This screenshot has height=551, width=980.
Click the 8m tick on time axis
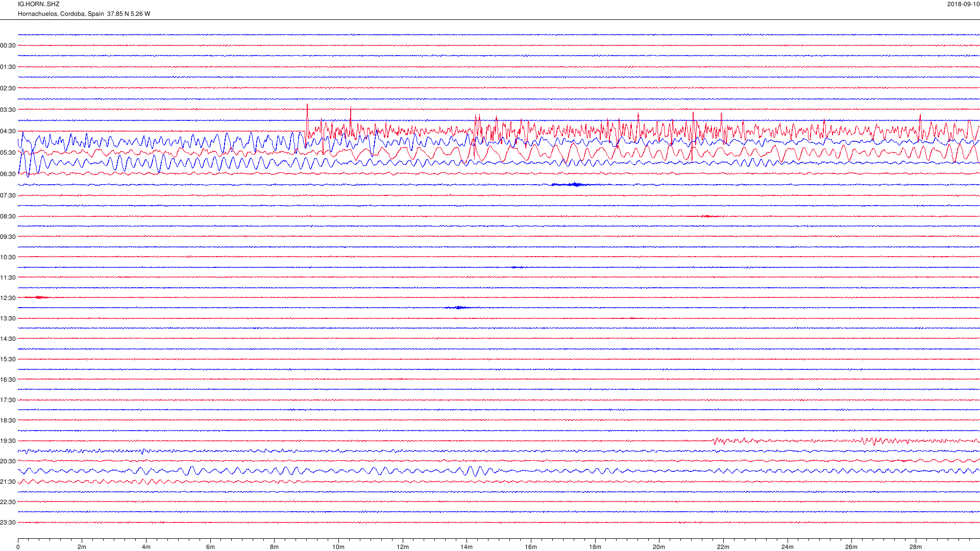[x=275, y=547]
